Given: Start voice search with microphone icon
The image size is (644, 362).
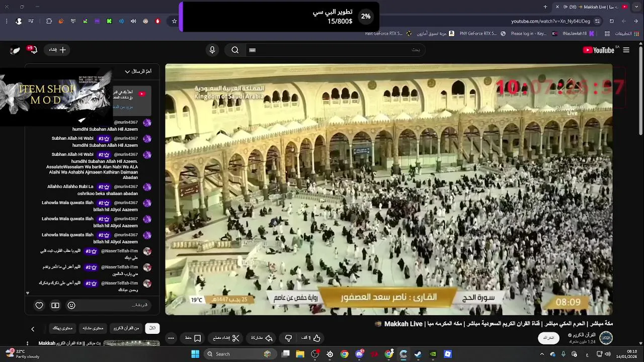Looking at the screenshot, I should (212, 50).
